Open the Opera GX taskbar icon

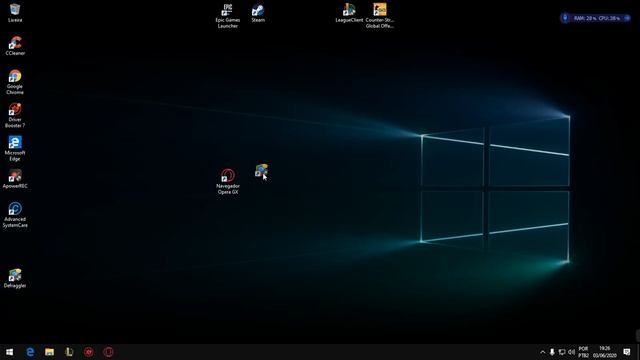(108, 352)
